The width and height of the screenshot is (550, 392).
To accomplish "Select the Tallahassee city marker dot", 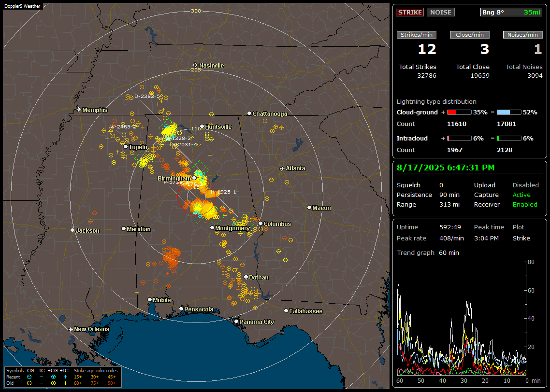I will [286, 311].
